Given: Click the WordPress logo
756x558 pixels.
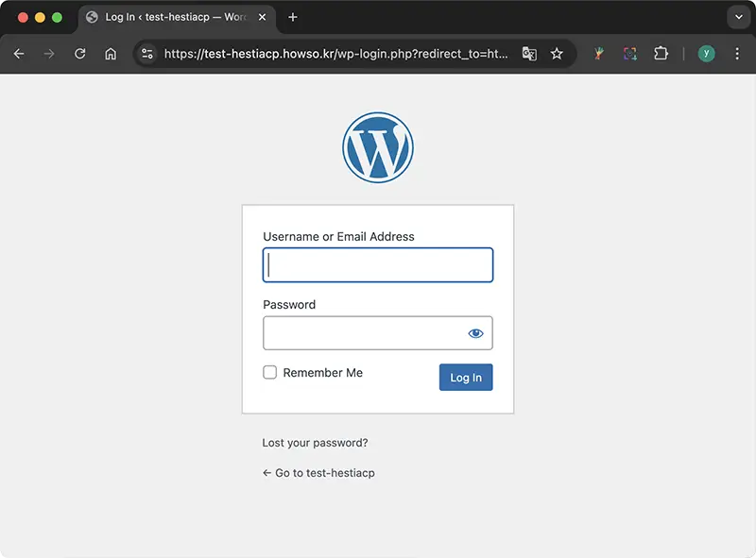Looking at the screenshot, I should click(x=378, y=147).
